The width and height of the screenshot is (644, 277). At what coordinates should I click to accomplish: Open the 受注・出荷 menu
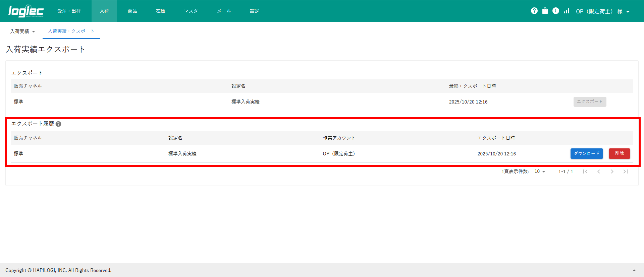(69, 11)
